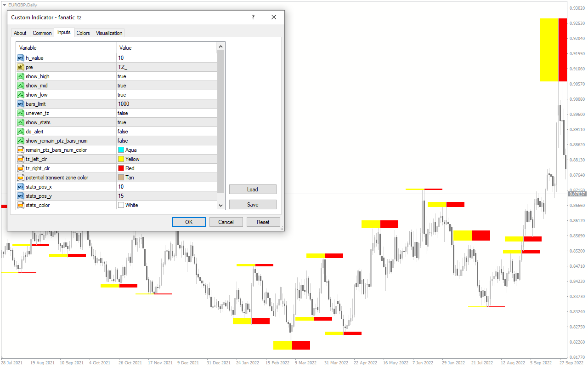588x368 pixels.
Task: Select the uneven_tz variable name
Action: click(x=38, y=113)
